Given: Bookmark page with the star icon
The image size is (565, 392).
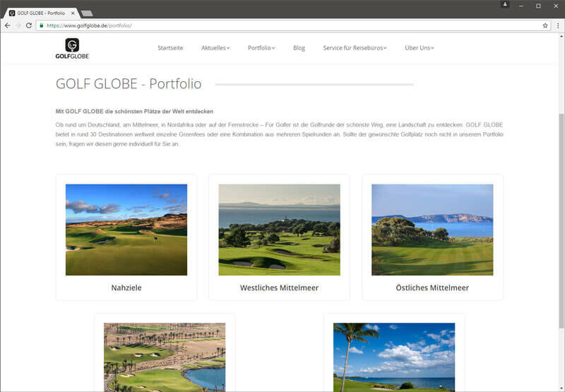Looking at the screenshot, I should point(545,25).
